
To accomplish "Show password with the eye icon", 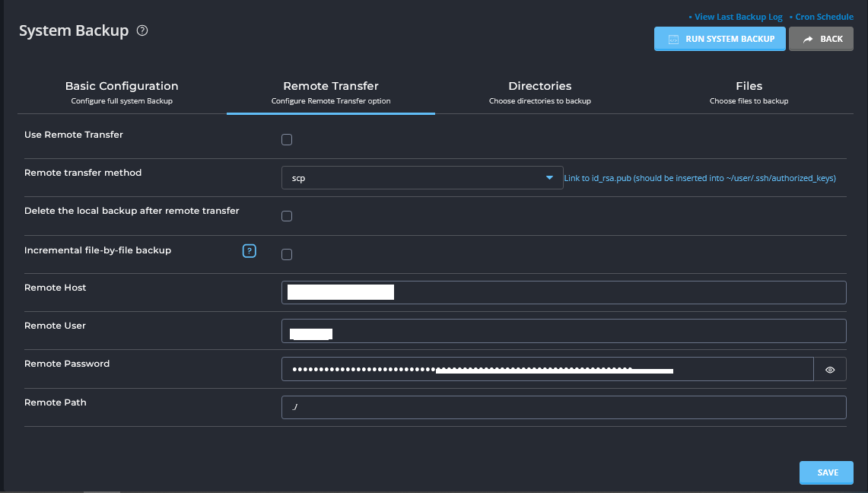I will pos(830,370).
